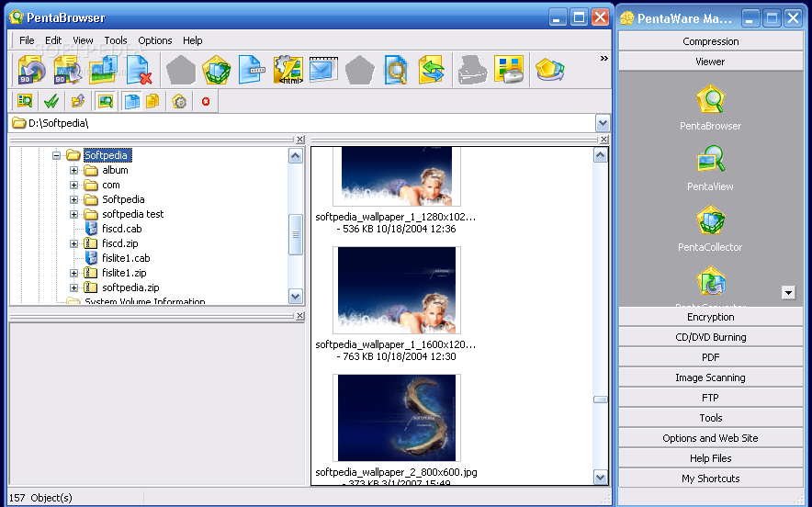Click the green double check mark icon
The width and height of the screenshot is (812, 507).
(51, 101)
